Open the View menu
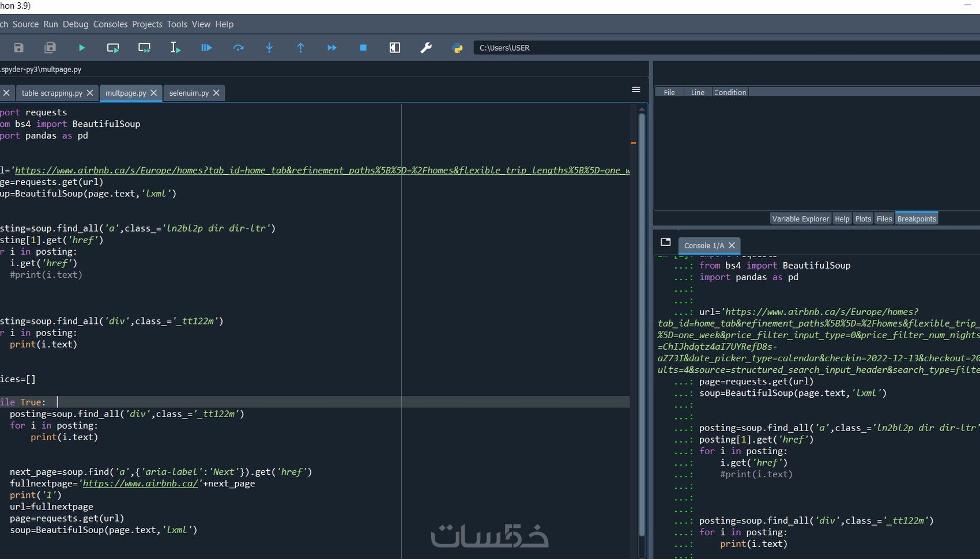 201,24
